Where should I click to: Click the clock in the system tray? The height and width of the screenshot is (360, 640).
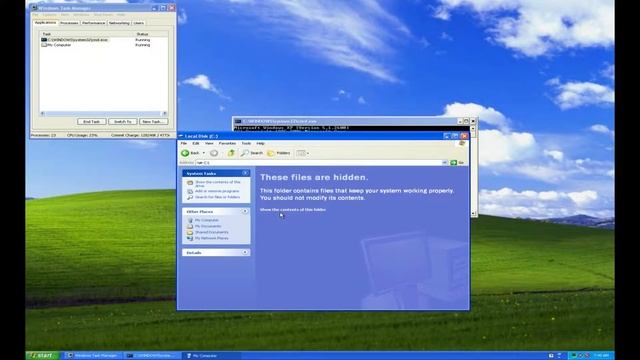click(602, 356)
